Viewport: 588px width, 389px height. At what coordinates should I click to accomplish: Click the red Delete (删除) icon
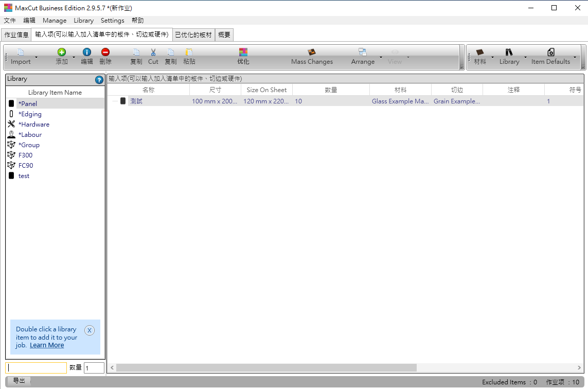(105, 52)
